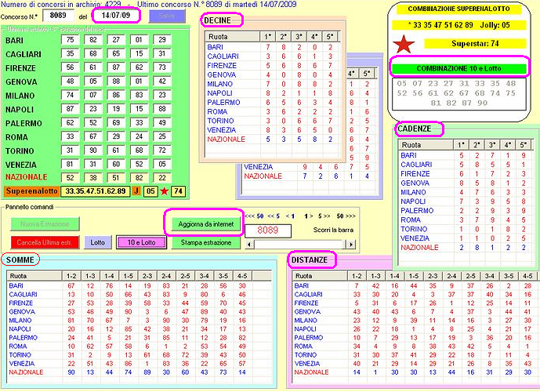Advance 50 draws with 50 >>>
This screenshot has width=540, height=392.
pos(346,216)
